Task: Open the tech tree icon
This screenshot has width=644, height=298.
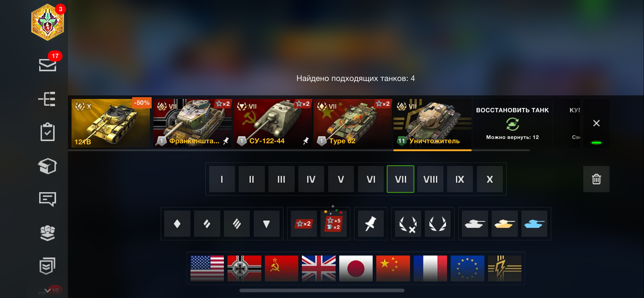Action: click(47, 99)
